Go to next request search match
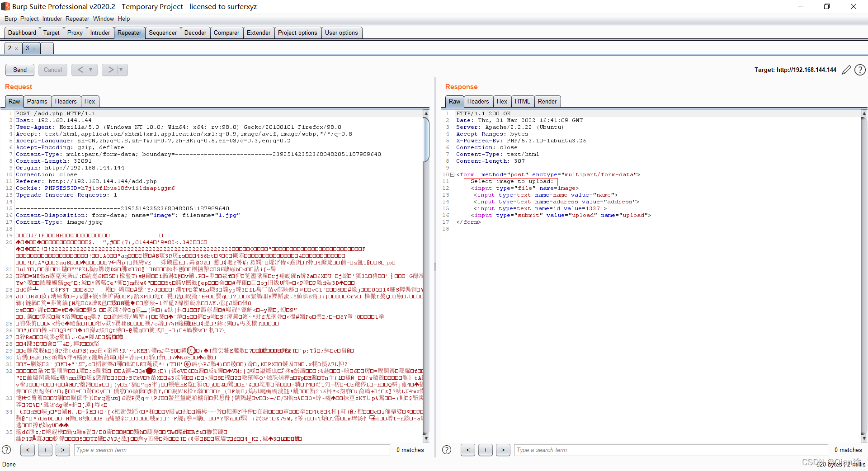Viewport: 868px width, 471px height. click(63, 450)
